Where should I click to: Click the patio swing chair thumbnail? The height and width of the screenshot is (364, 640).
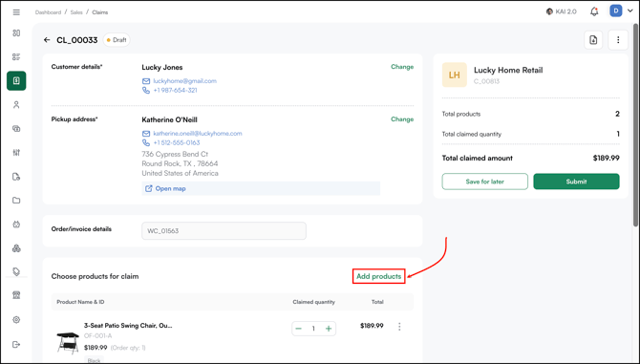click(68, 343)
